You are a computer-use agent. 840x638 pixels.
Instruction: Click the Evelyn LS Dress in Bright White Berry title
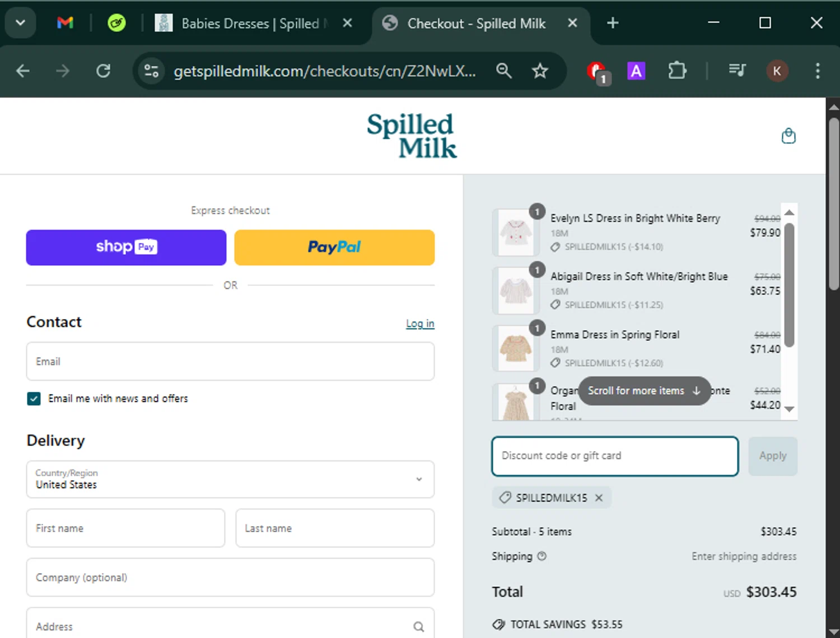coord(635,218)
